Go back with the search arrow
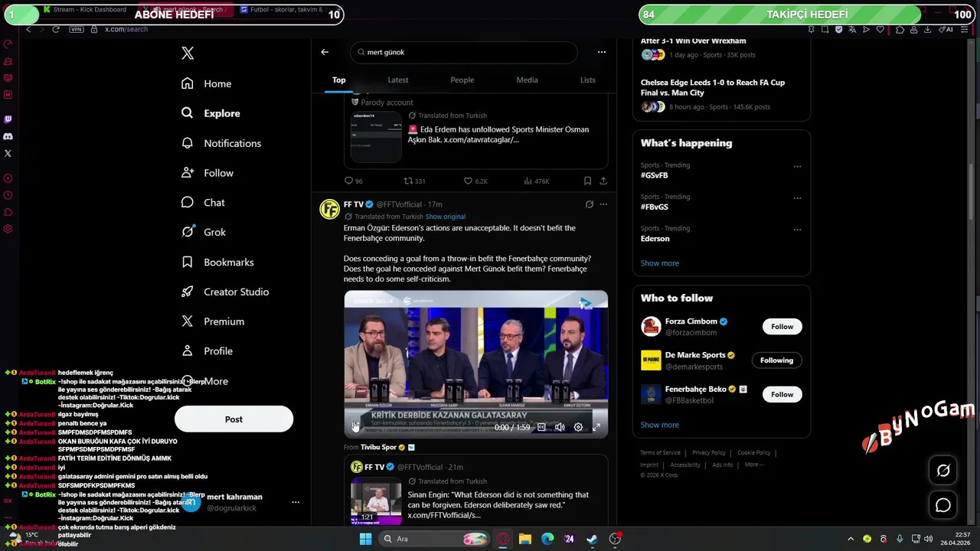 (325, 52)
